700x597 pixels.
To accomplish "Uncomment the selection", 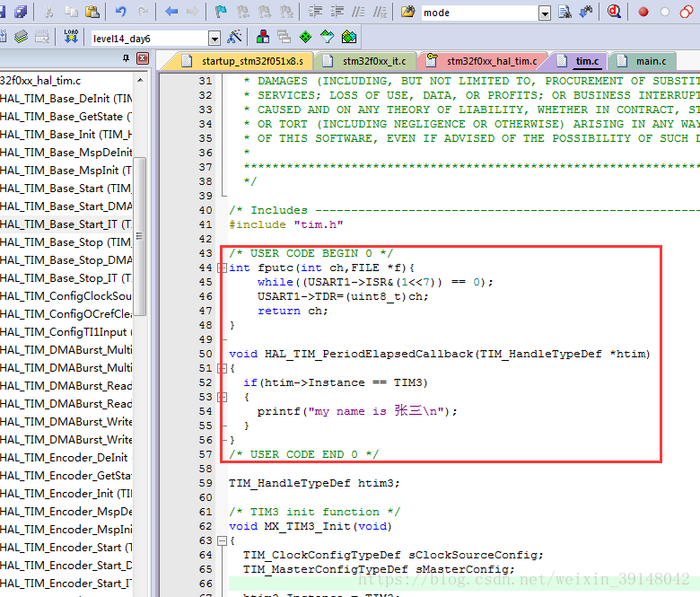I will (380, 12).
